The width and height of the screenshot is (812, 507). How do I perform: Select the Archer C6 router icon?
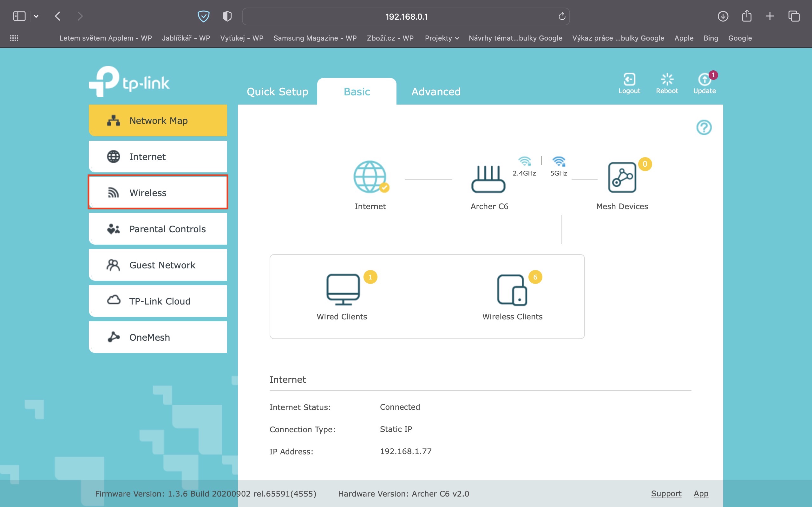coord(488,179)
